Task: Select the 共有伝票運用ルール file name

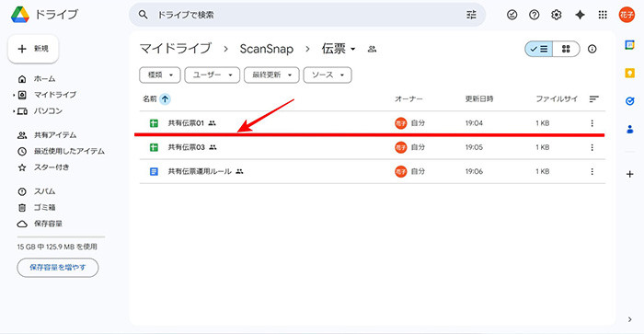Action: coord(200,171)
